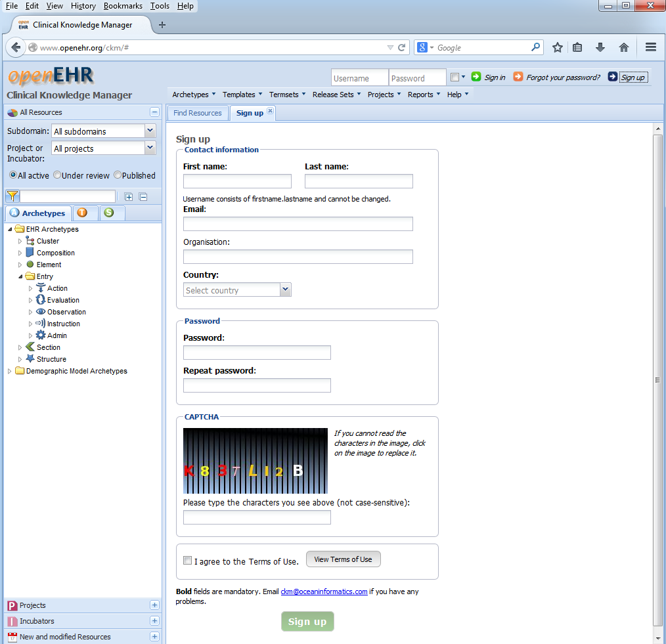This screenshot has height=644, width=666.
Task: Click the expand all tree plus icon
Action: pos(129,197)
